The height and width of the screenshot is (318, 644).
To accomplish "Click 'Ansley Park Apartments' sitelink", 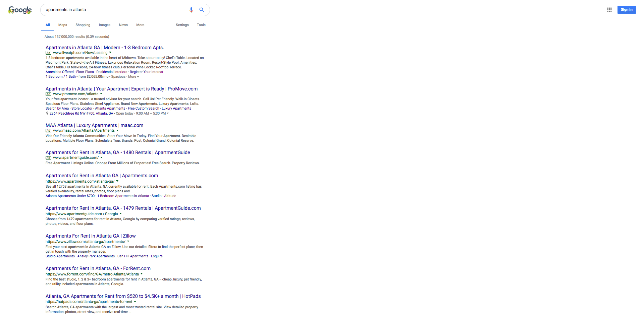I will (x=96, y=256).
